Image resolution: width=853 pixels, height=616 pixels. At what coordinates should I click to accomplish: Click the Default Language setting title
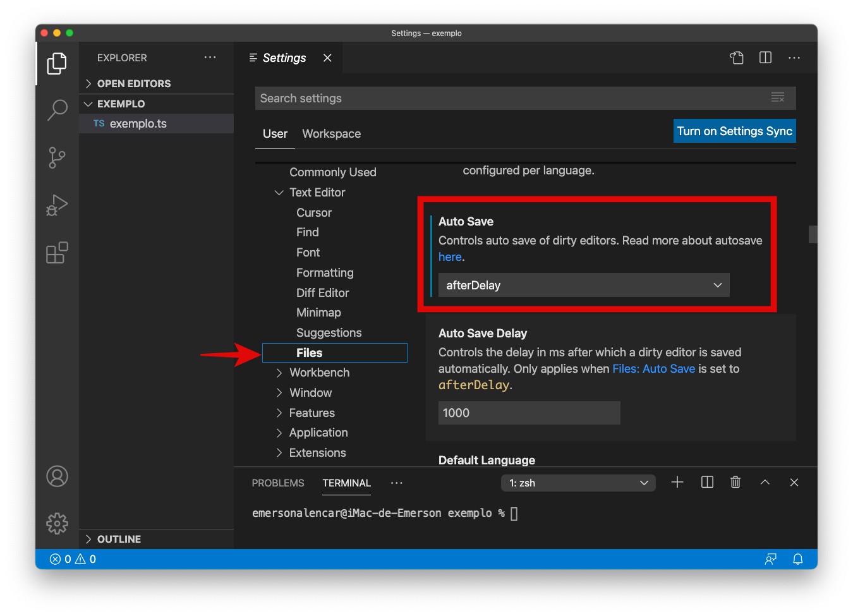coord(487,460)
